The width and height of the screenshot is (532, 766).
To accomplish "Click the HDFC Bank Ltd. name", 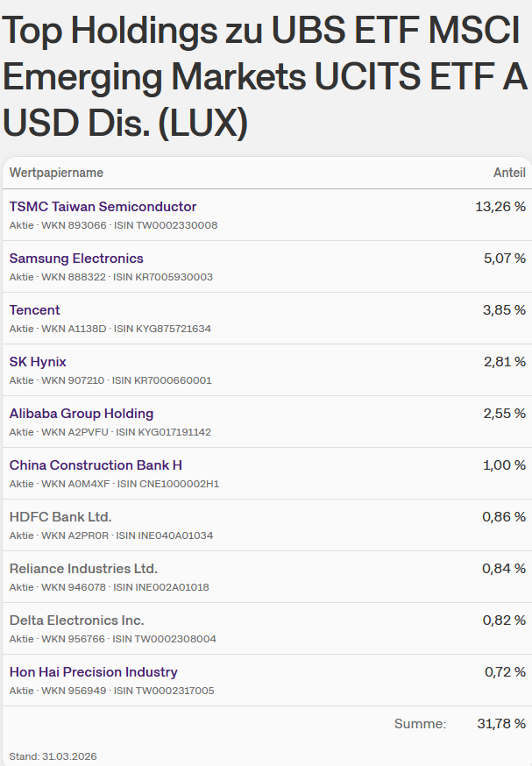I will (x=60, y=517).
